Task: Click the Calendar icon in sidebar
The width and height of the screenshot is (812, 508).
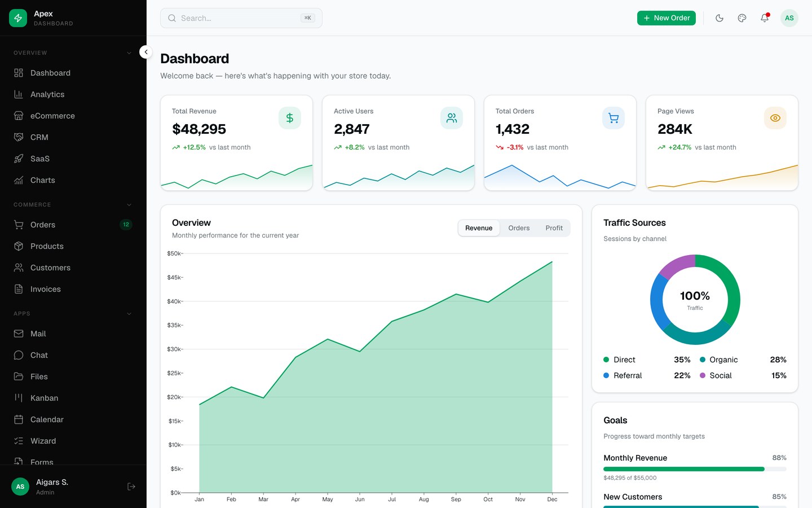Action: pos(19,419)
